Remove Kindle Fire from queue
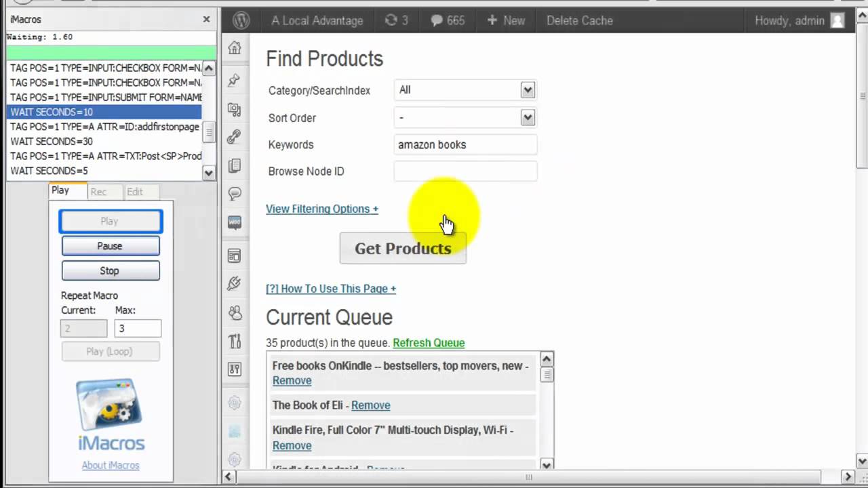 [x=292, y=446]
